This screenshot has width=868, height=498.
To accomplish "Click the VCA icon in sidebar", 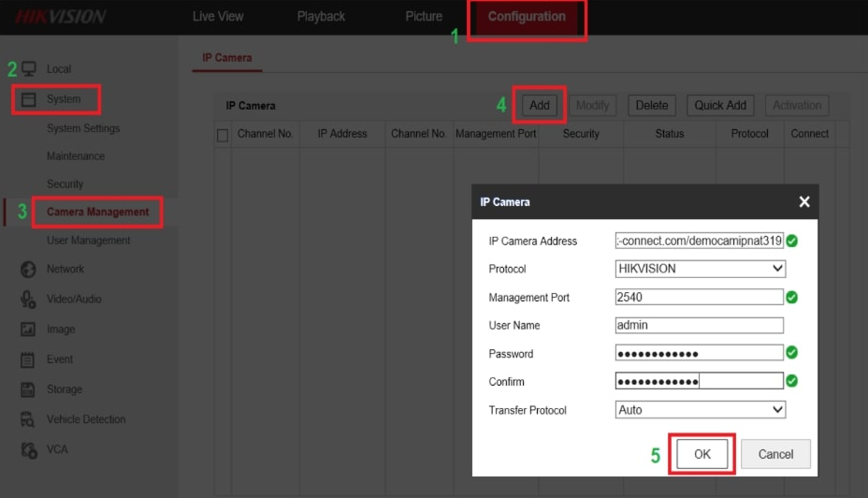I will point(29,450).
